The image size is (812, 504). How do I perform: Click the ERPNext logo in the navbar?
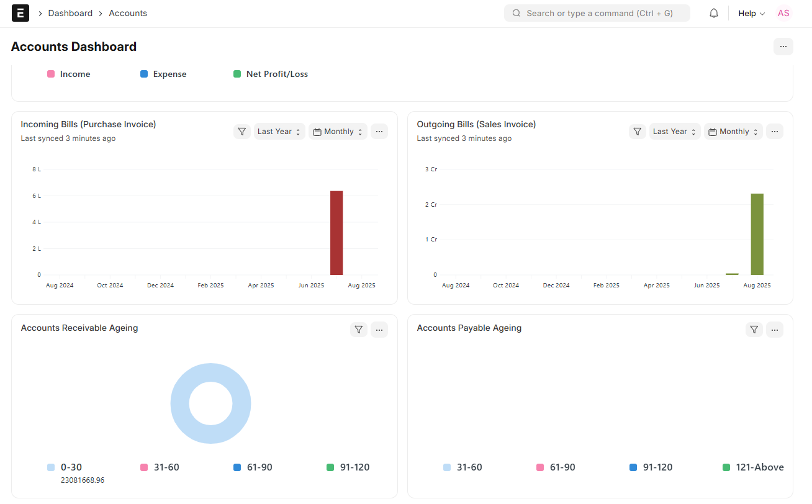point(20,12)
